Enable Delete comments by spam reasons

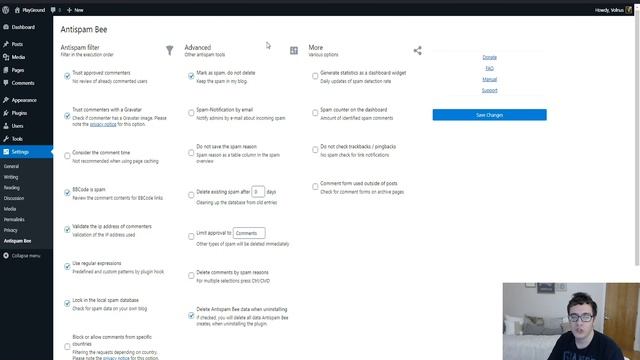point(191,276)
